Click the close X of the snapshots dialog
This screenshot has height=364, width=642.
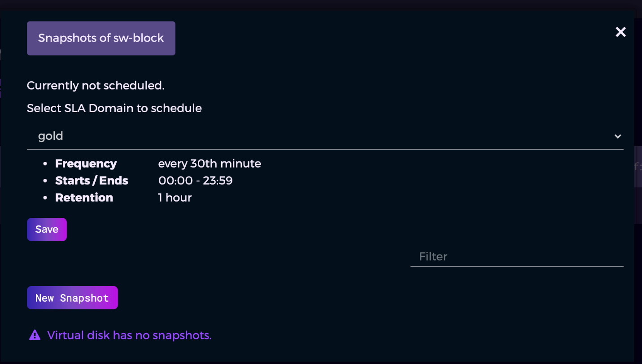coord(620,32)
